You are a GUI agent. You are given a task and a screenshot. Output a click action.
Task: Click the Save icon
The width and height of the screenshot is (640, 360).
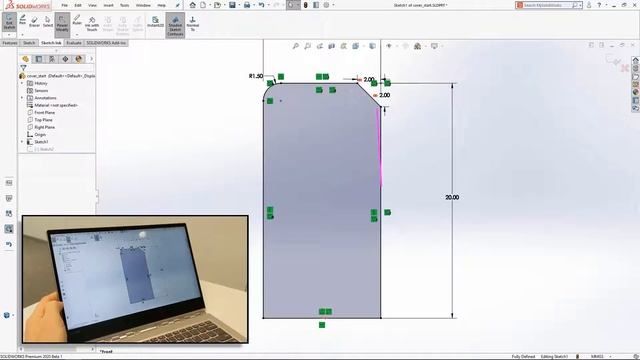(232, 5)
